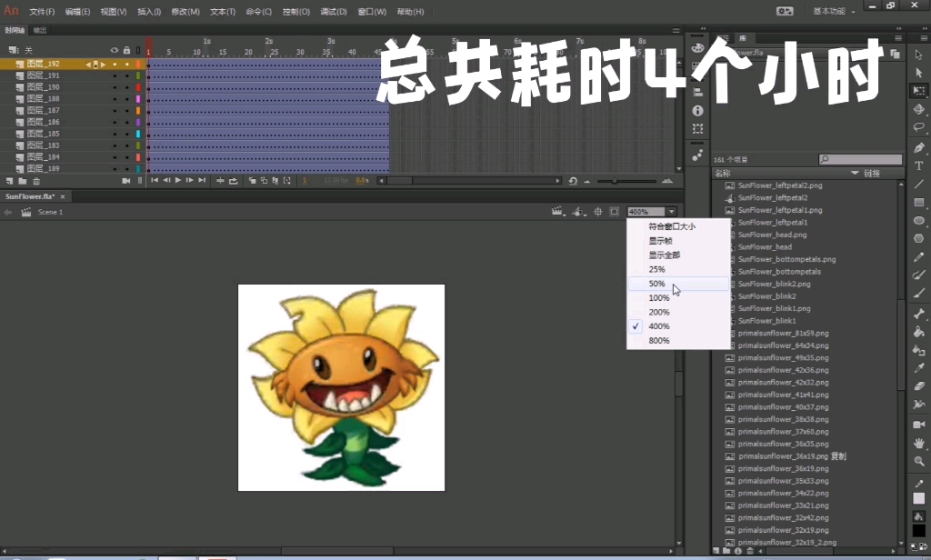This screenshot has height=560, width=931.
Task: Create a new layer in timeline
Action: tap(9, 181)
